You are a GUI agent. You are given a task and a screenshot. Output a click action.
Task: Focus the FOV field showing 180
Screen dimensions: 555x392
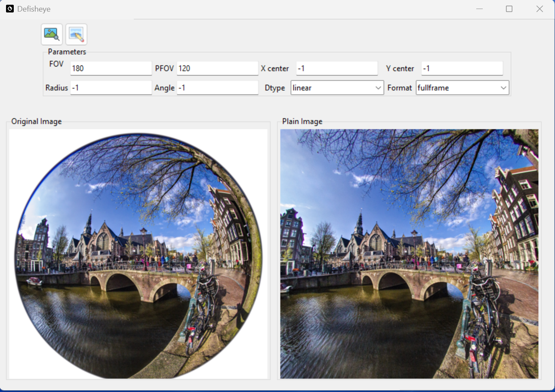[x=111, y=68]
